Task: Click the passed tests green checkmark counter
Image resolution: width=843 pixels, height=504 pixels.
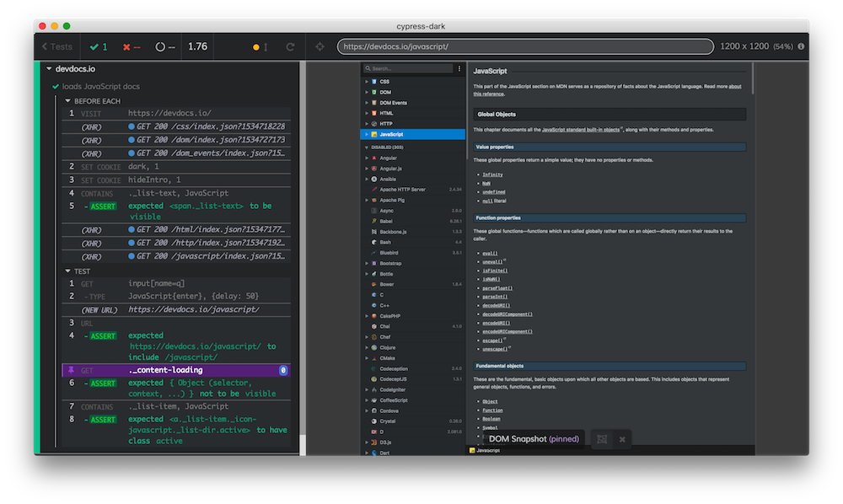Action: pos(99,46)
